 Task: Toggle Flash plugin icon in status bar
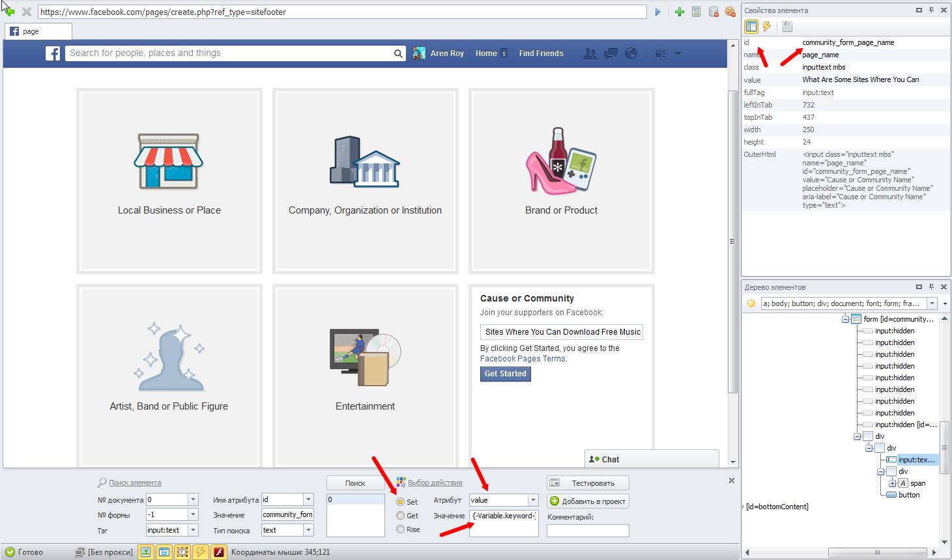click(x=219, y=552)
